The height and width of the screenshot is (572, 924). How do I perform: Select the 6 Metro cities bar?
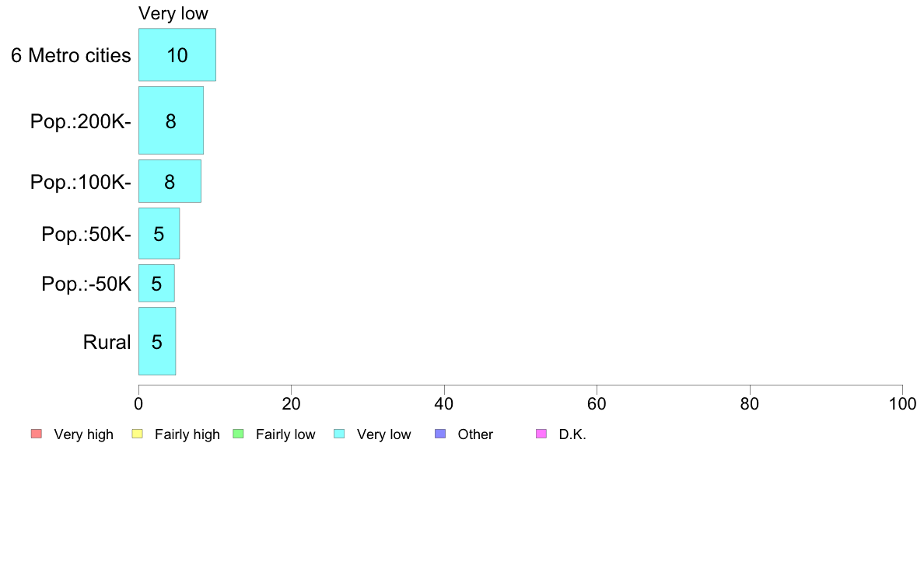click(x=177, y=54)
